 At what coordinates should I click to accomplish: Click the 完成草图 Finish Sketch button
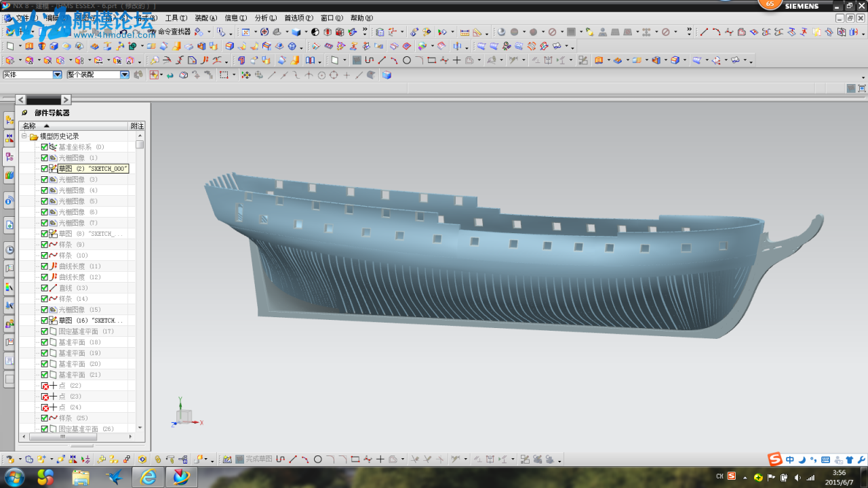point(254,460)
